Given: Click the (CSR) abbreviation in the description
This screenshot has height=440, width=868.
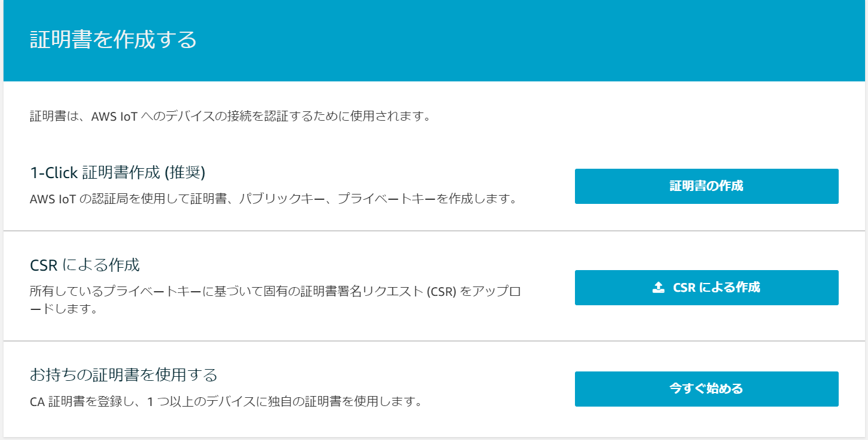Looking at the screenshot, I should coord(441,292).
